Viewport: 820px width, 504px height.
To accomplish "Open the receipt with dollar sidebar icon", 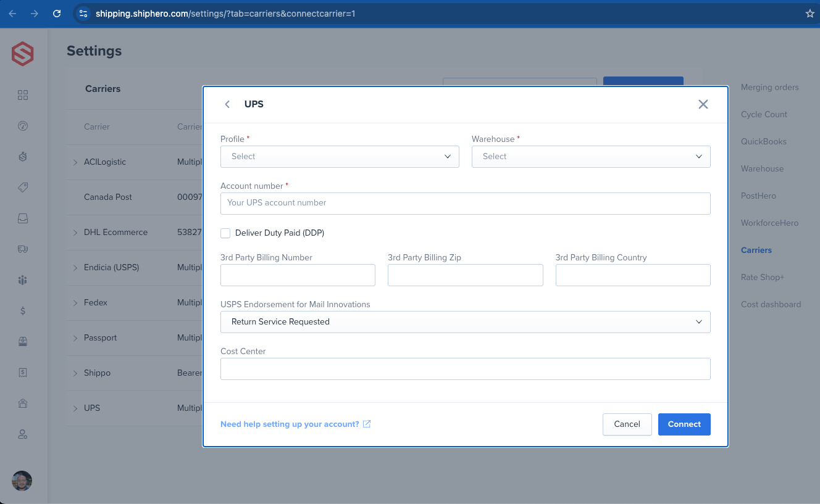I will click(23, 373).
